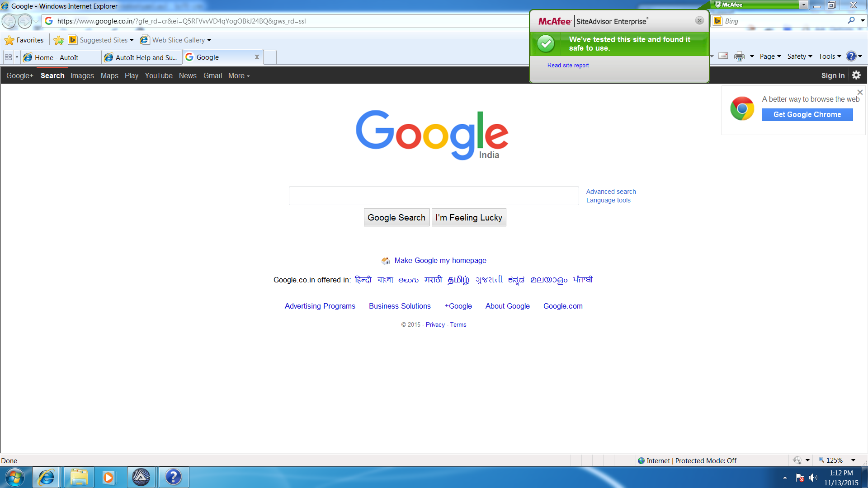Select Maps in Google top bar
Image resolution: width=868 pixels, height=488 pixels.
point(109,75)
